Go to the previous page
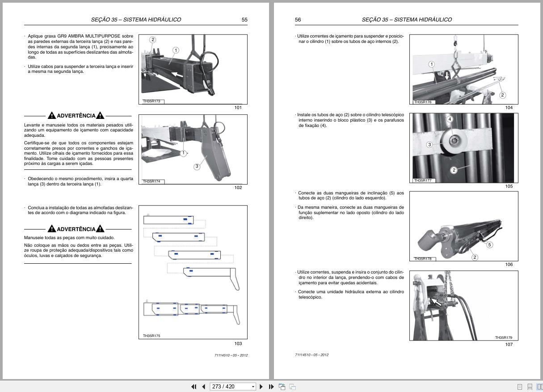The width and height of the screenshot is (543, 392). 204,387
